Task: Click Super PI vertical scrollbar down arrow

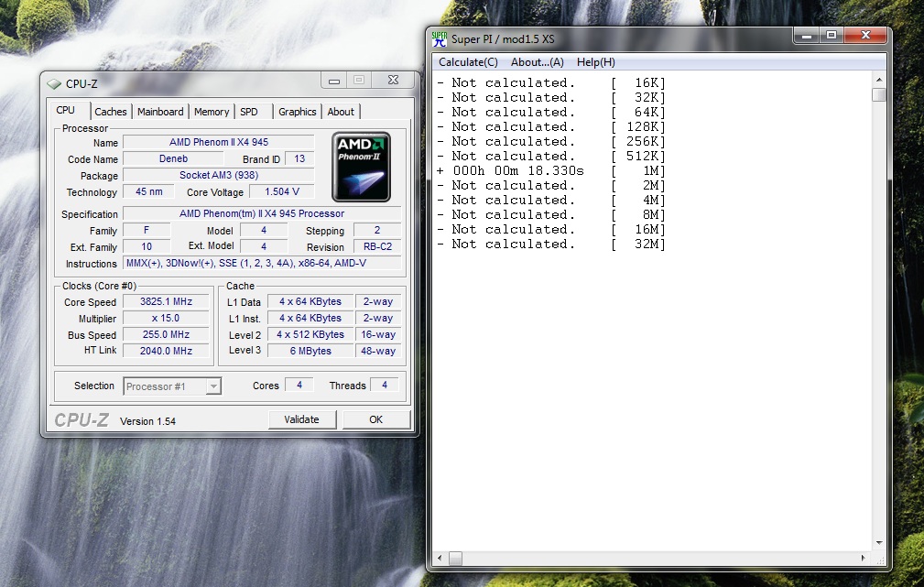Action: 878,543
